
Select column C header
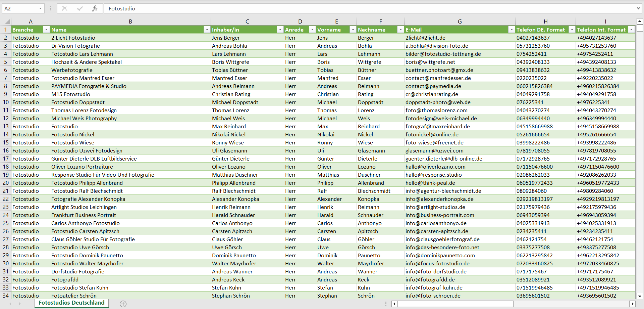247,21
